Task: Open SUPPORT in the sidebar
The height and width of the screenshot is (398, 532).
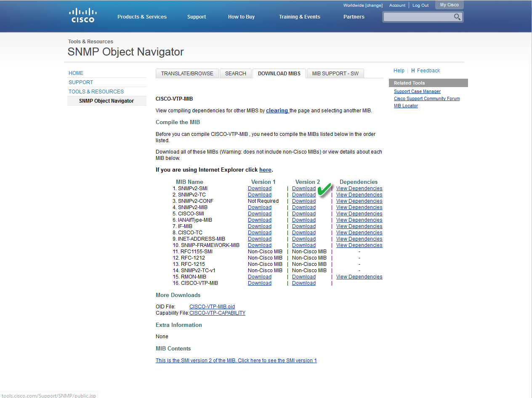Action: [x=81, y=82]
